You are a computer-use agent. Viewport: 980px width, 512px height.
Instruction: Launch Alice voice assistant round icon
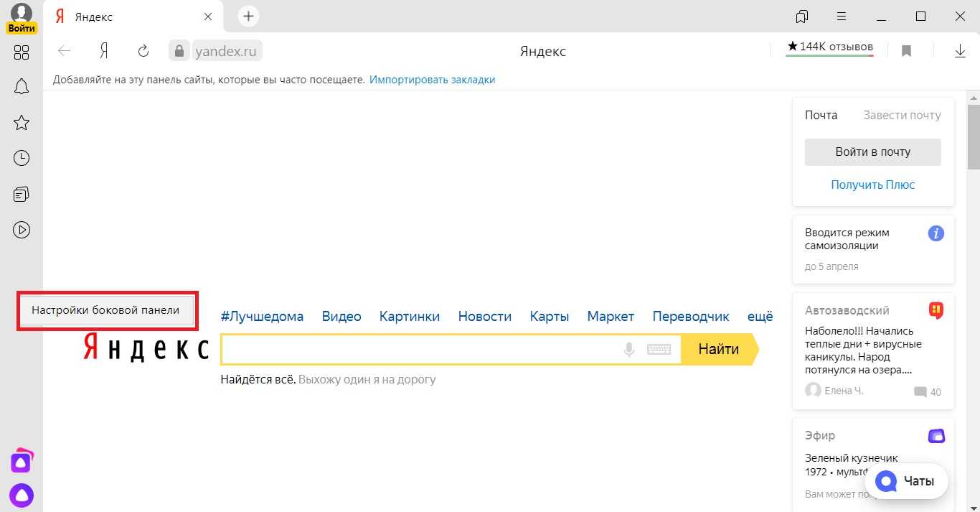[x=22, y=495]
